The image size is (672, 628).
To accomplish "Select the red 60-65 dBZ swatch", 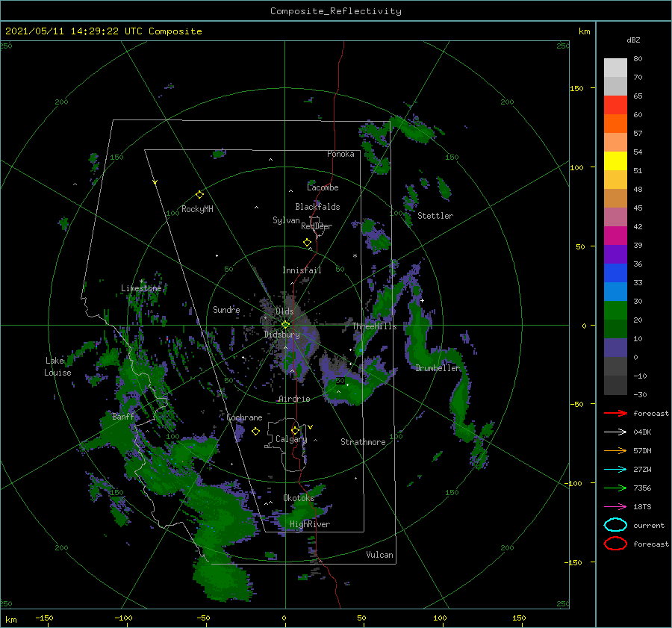I will coord(615,105).
